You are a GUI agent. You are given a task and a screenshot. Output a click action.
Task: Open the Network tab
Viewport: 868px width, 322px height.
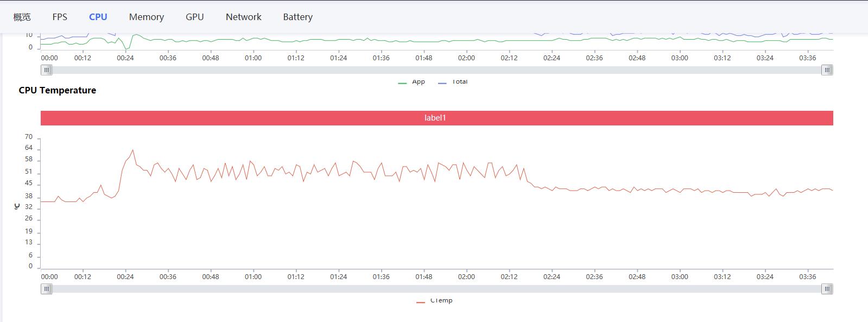click(243, 17)
